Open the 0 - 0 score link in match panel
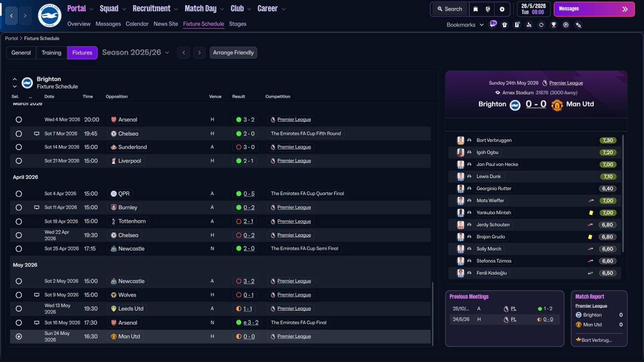The image size is (644, 362). click(536, 104)
